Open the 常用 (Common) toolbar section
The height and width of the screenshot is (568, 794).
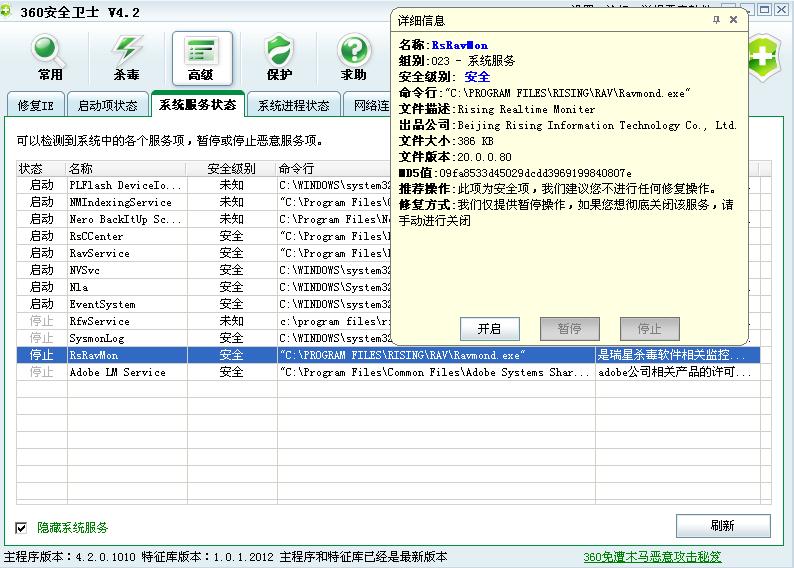coord(50,58)
